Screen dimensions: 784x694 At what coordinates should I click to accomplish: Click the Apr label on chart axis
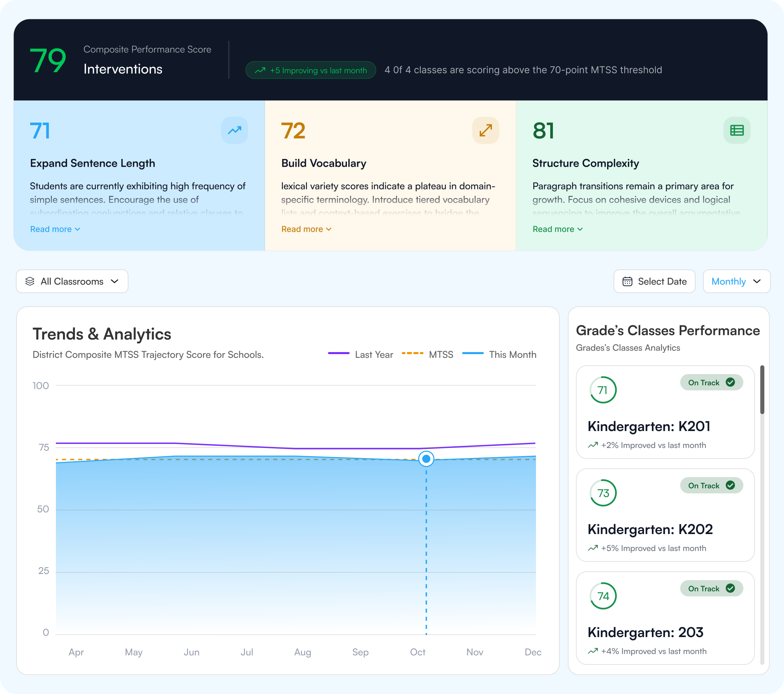pyautogui.click(x=76, y=652)
